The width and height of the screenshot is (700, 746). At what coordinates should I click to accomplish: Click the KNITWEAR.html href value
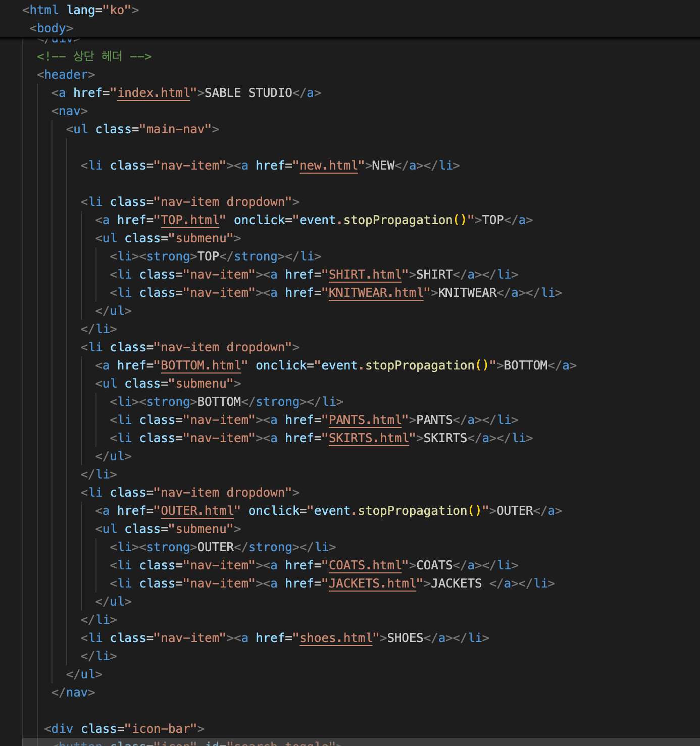[376, 293]
